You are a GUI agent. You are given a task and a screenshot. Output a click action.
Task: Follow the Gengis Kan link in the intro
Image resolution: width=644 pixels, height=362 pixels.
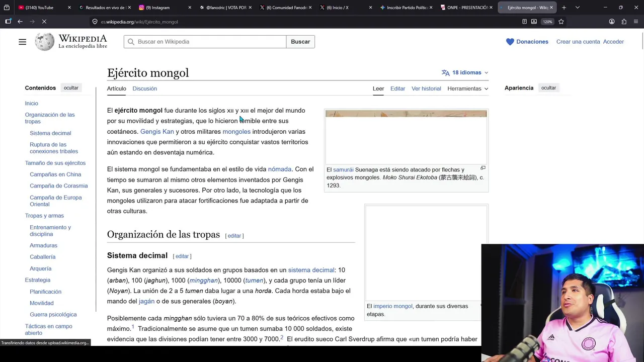[157, 132]
